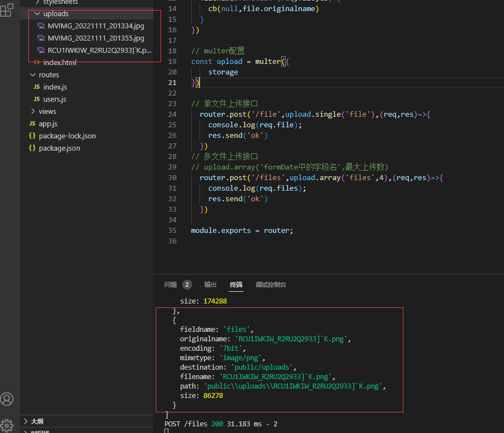Switch to the 输出 output tab
504x433 pixels.
coord(210,285)
